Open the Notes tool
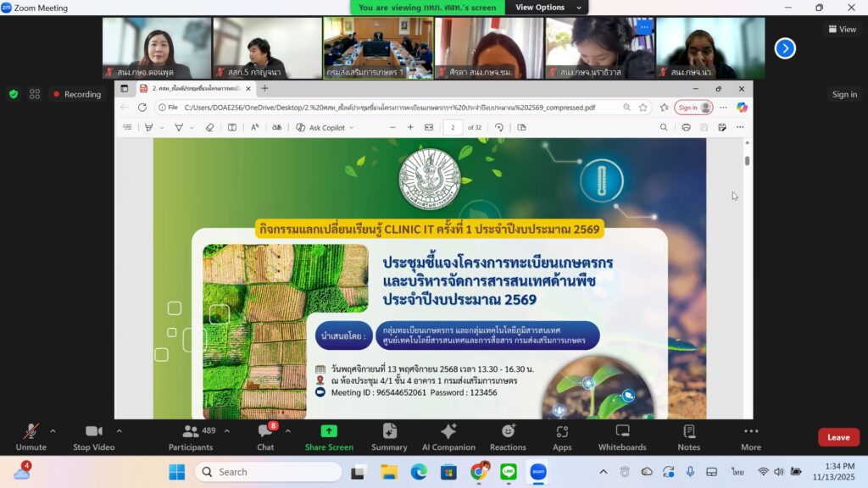This screenshot has height=488, width=868. coord(688,435)
